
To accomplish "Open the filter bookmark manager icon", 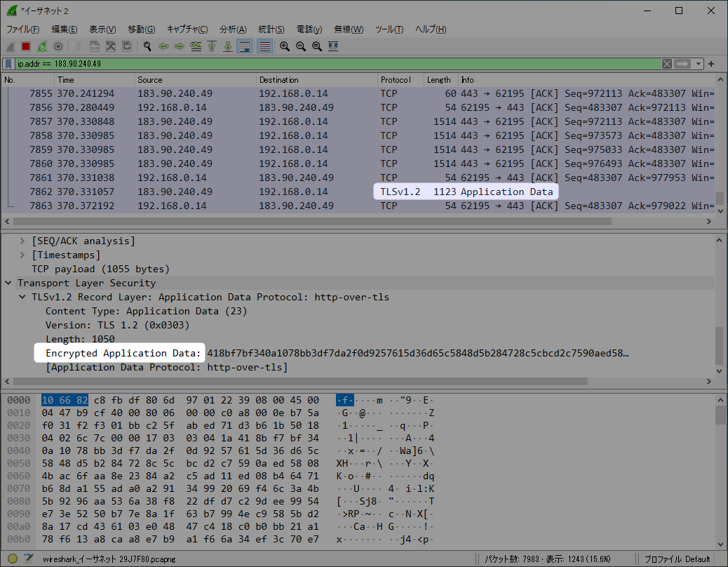I will click(8, 64).
